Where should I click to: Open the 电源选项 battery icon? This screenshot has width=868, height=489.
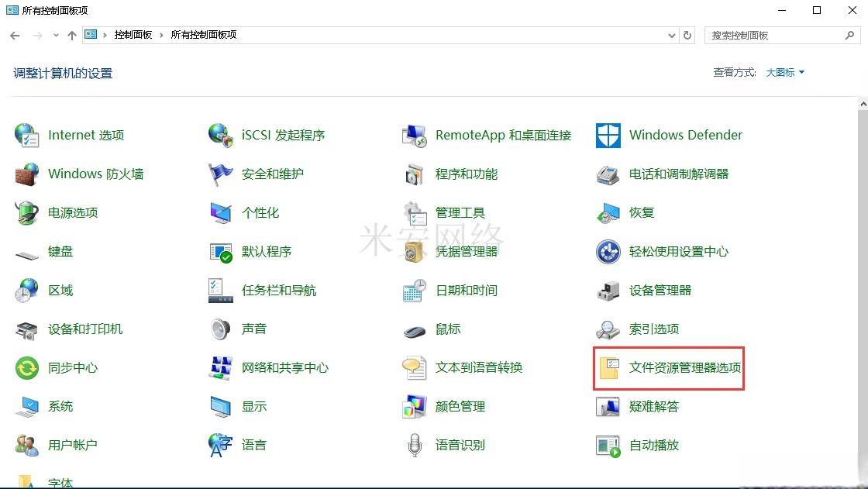[26, 212]
